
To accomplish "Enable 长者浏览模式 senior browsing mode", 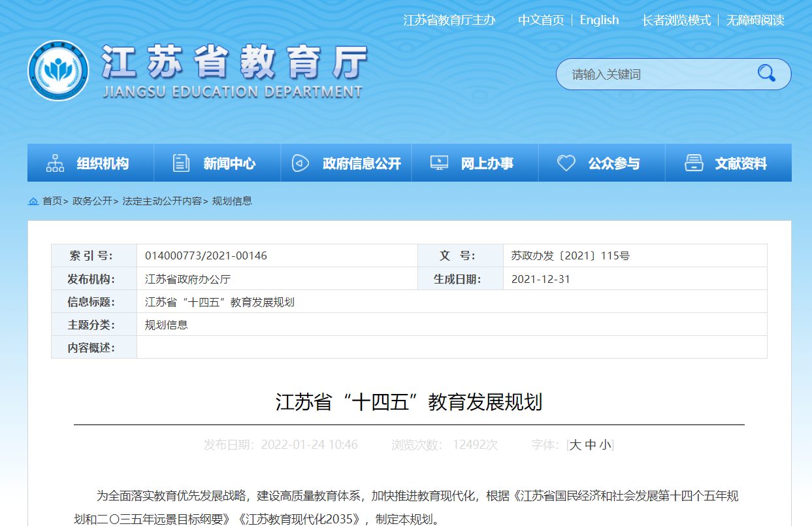I will [x=676, y=20].
